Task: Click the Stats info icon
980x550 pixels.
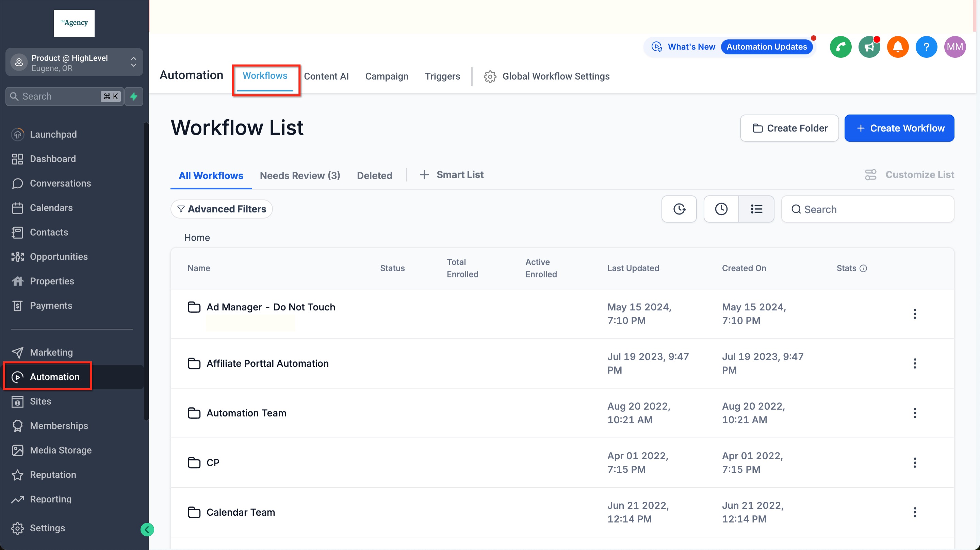Action: pos(864,268)
